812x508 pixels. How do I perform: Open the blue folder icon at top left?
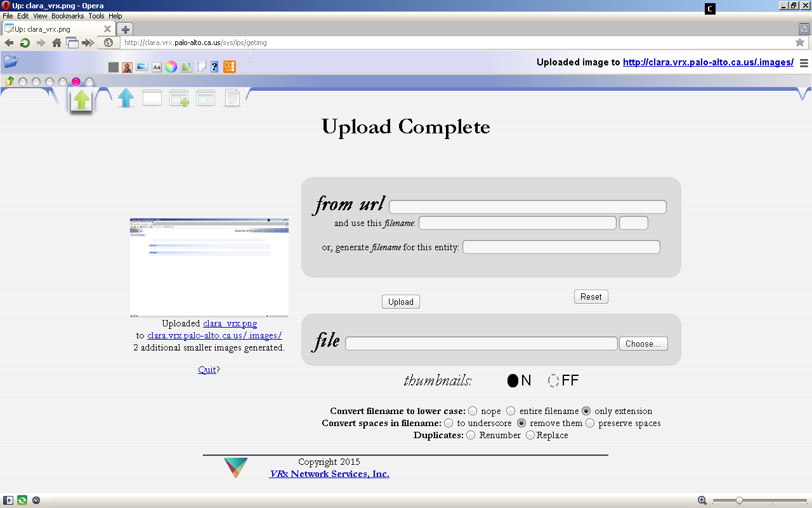(11, 62)
